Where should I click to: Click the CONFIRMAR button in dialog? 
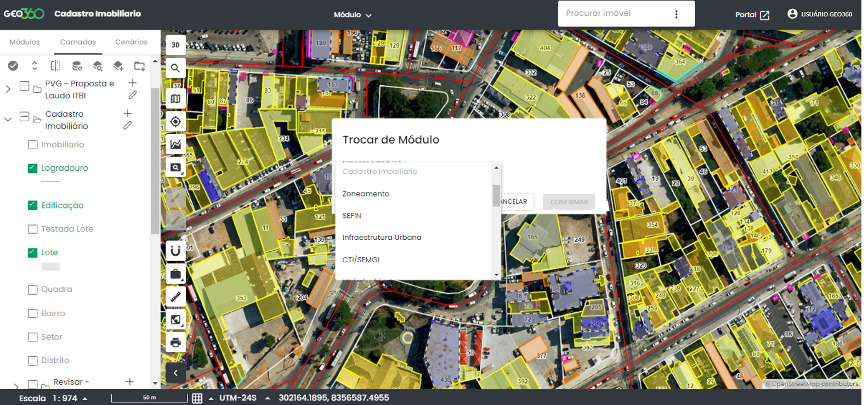tap(569, 202)
